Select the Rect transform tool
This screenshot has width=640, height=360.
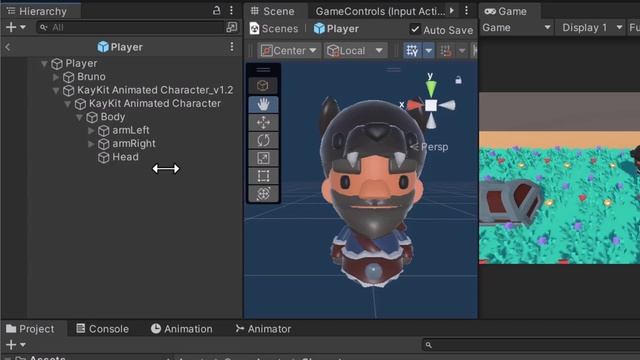click(263, 176)
